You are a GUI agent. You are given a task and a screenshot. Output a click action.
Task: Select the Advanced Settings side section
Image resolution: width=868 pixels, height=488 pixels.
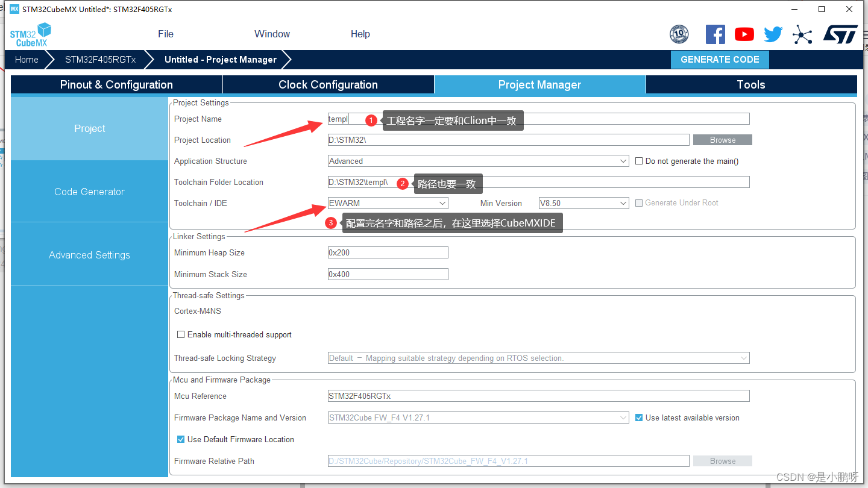89,255
